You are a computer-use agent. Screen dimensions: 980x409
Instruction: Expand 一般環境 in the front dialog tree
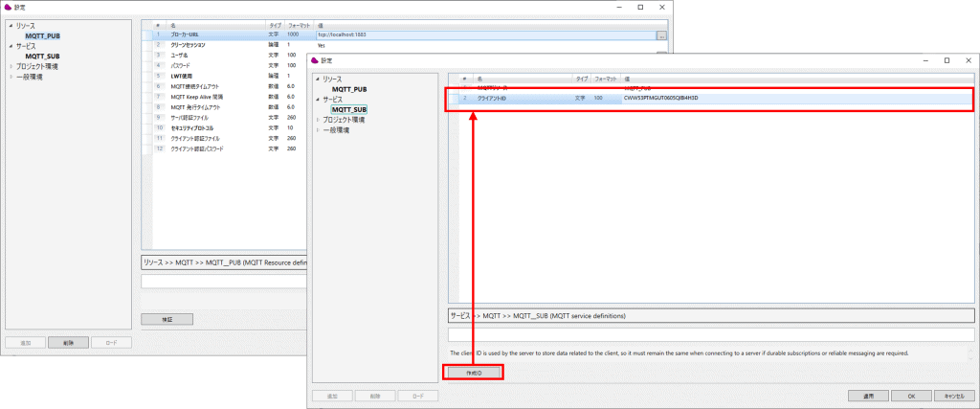[318, 129]
